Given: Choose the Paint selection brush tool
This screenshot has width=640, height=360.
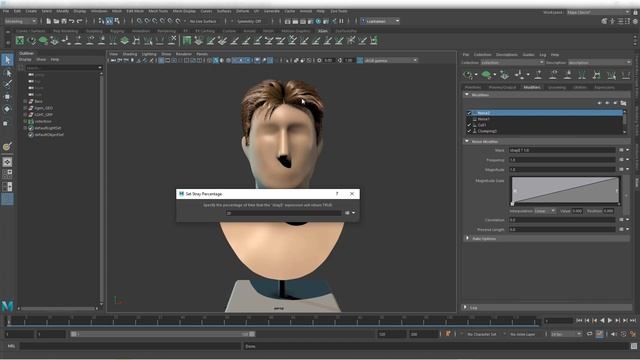Looking at the screenshot, I should 7,84.
